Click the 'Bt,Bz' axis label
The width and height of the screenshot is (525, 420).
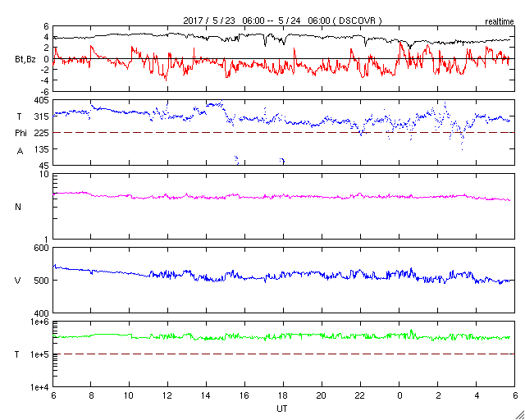(x=25, y=61)
